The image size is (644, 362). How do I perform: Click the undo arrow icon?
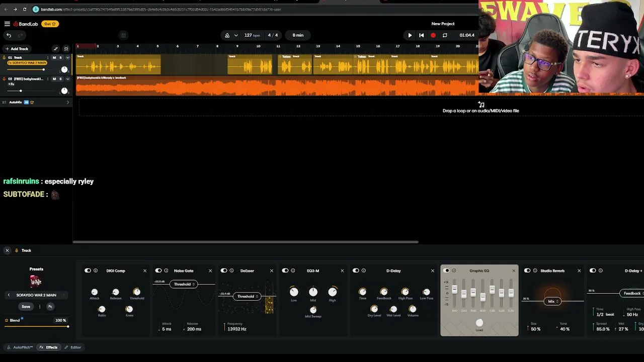[9, 35]
